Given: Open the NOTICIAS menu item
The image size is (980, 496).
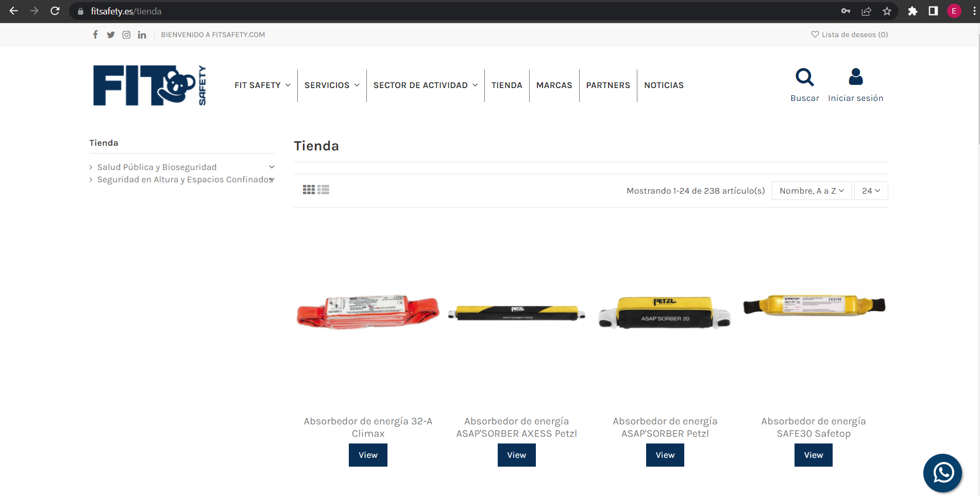Looking at the screenshot, I should tap(664, 85).
